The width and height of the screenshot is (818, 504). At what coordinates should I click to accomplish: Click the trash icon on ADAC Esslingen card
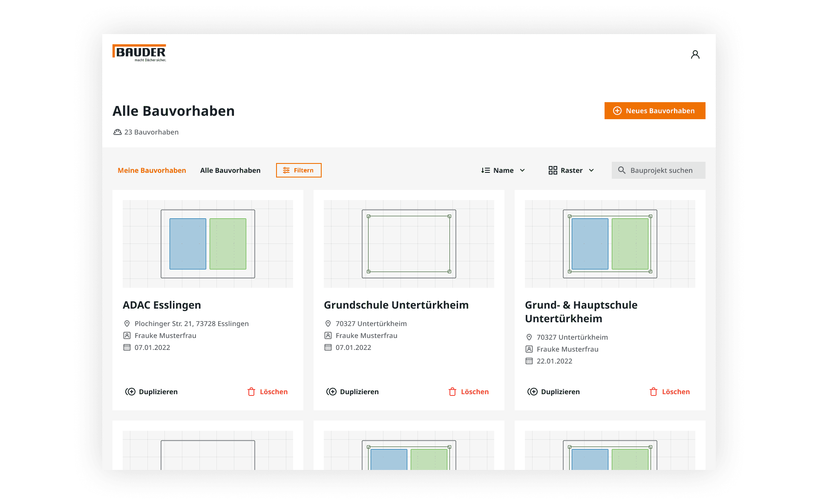pos(251,392)
